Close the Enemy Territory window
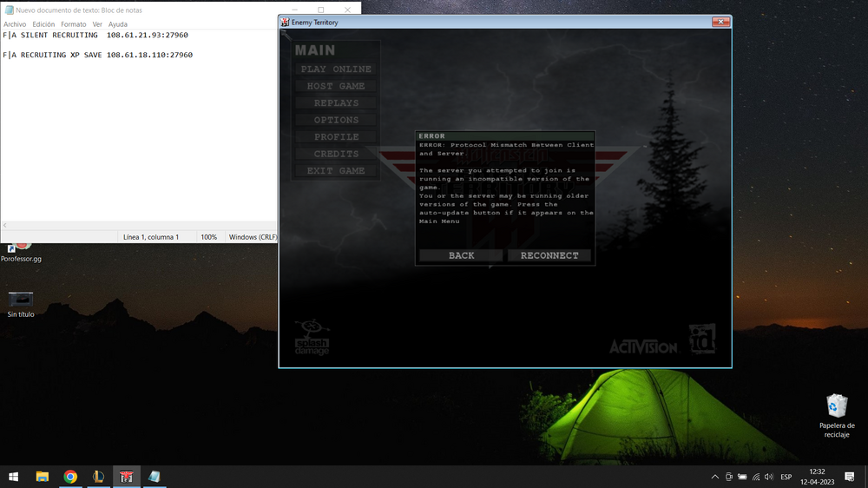This screenshot has height=488, width=868. pyautogui.click(x=720, y=22)
